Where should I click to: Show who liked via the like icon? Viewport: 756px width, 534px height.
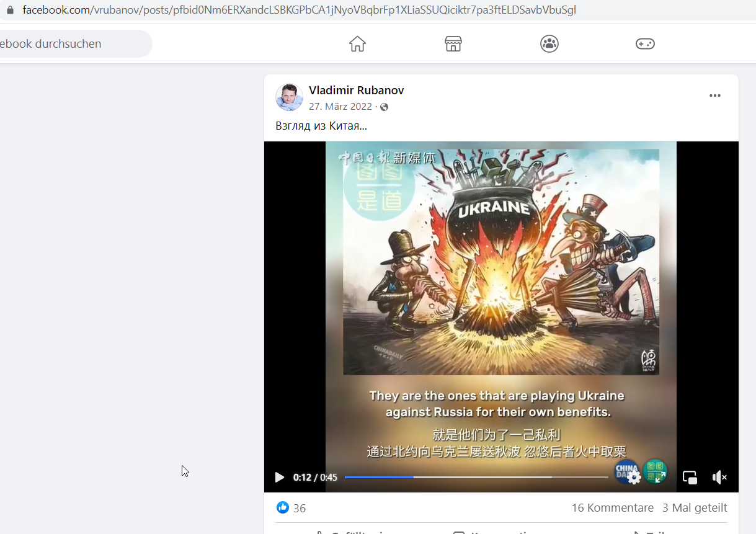tap(283, 507)
